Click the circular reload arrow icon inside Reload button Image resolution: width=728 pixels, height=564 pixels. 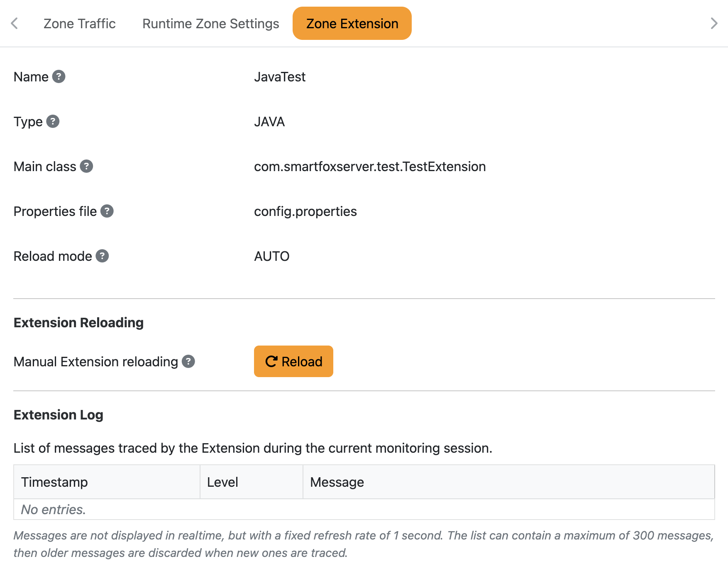tap(271, 361)
